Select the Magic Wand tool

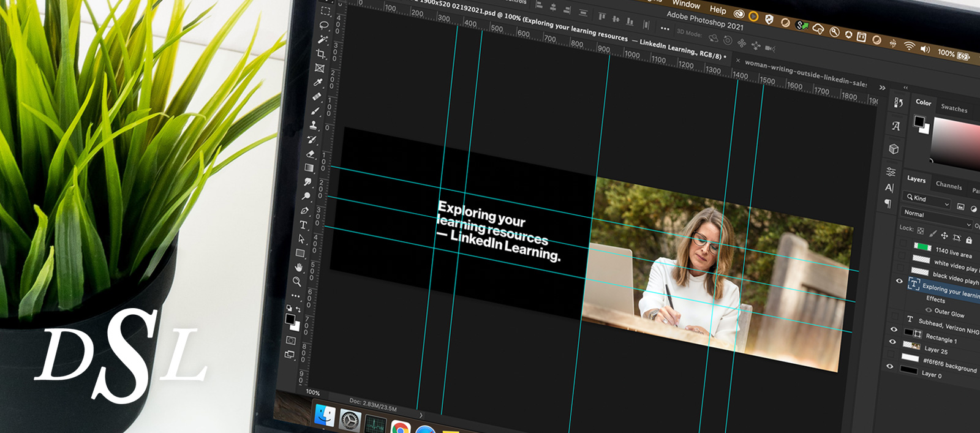322,39
